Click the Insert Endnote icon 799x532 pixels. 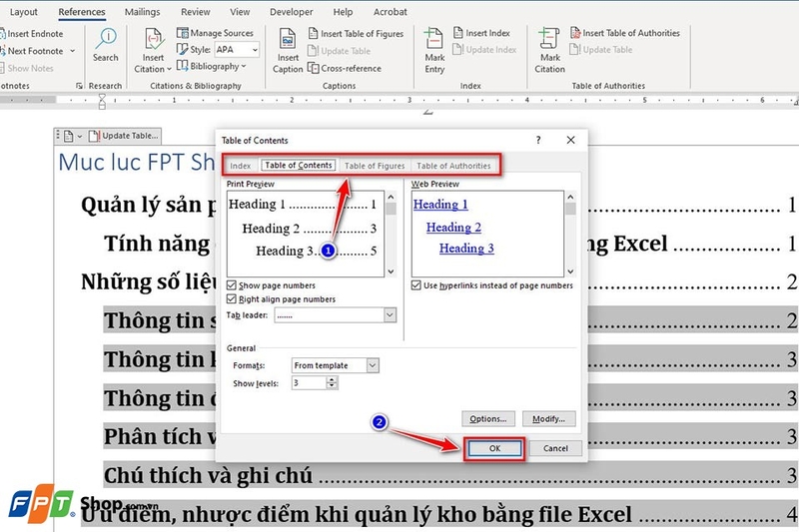(3, 34)
